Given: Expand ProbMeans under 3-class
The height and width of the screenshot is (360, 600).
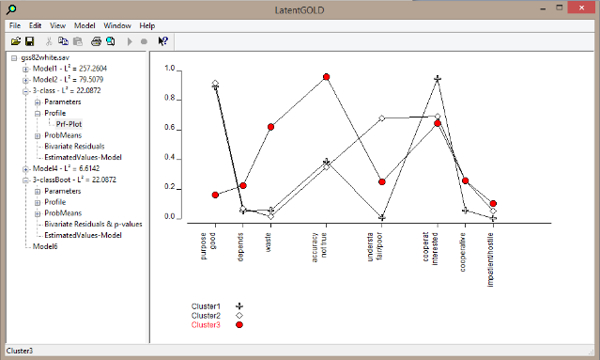Looking at the screenshot, I should tap(38, 136).
